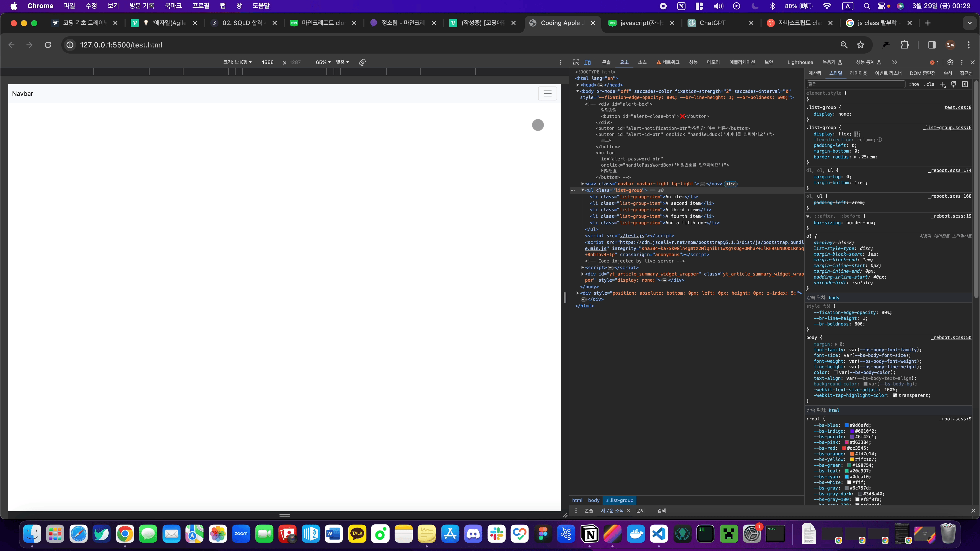980x551 pixels.
Task: Open the ./test.js script link
Action: pos(632,236)
